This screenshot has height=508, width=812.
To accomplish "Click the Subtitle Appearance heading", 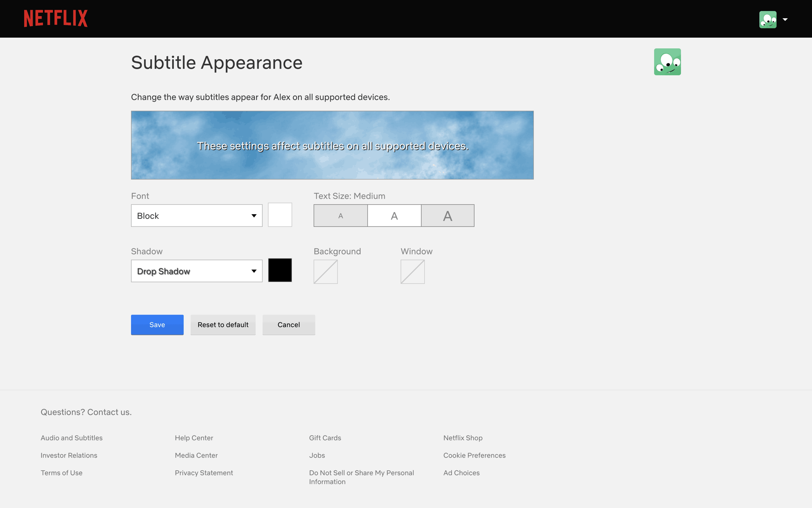I will coord(217,63).
